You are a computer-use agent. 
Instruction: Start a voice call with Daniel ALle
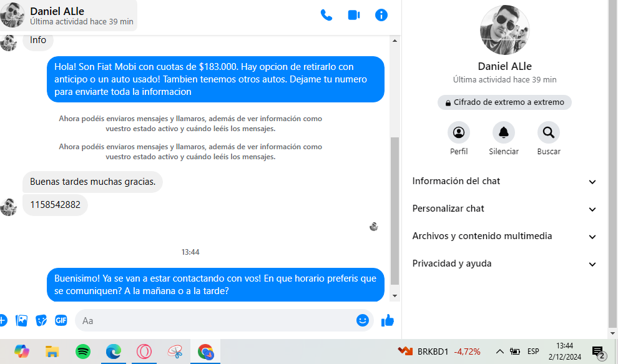(x=326, y=16)
